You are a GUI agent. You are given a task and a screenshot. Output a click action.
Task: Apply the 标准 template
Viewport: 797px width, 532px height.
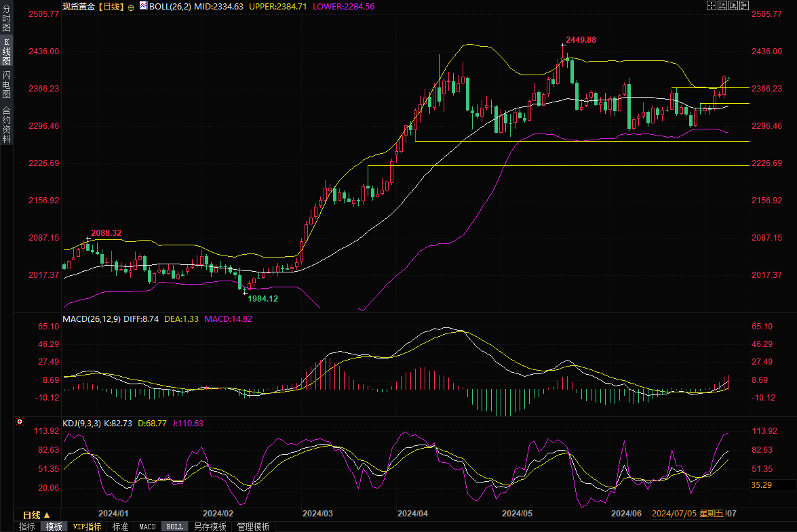120,527
